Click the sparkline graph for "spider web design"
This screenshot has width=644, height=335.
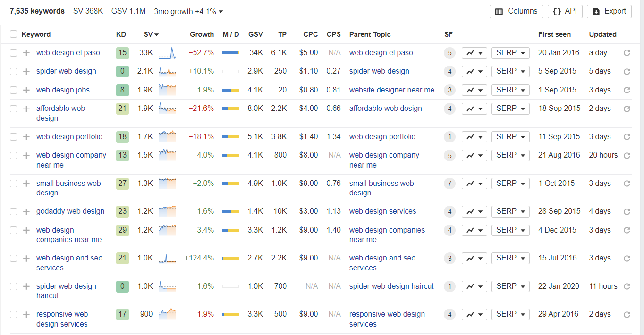(167, 71)
